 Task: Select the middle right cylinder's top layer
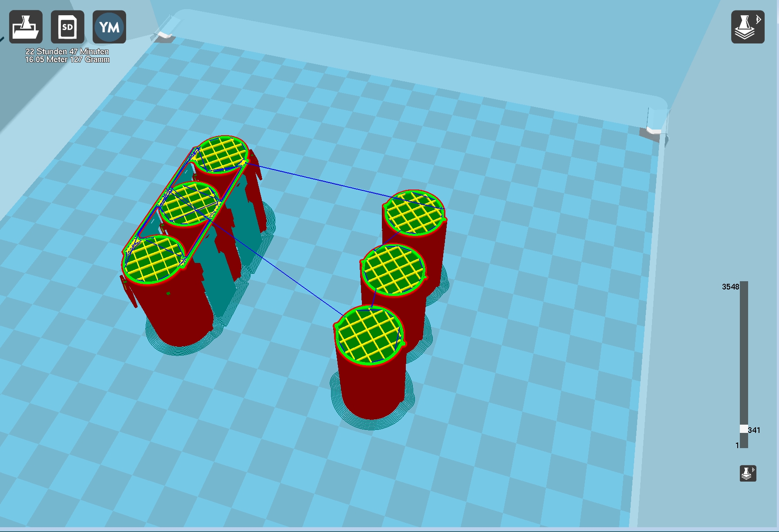pos(394,270)
